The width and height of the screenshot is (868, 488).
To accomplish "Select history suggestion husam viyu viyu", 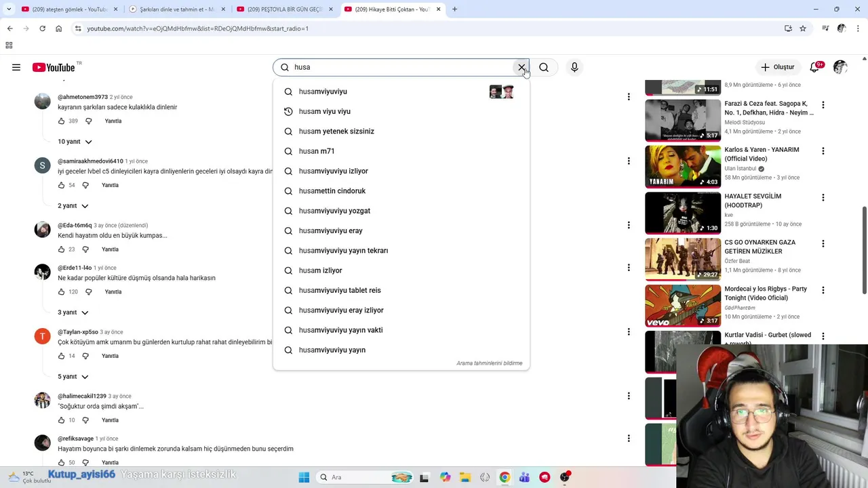I will [401, 111].
